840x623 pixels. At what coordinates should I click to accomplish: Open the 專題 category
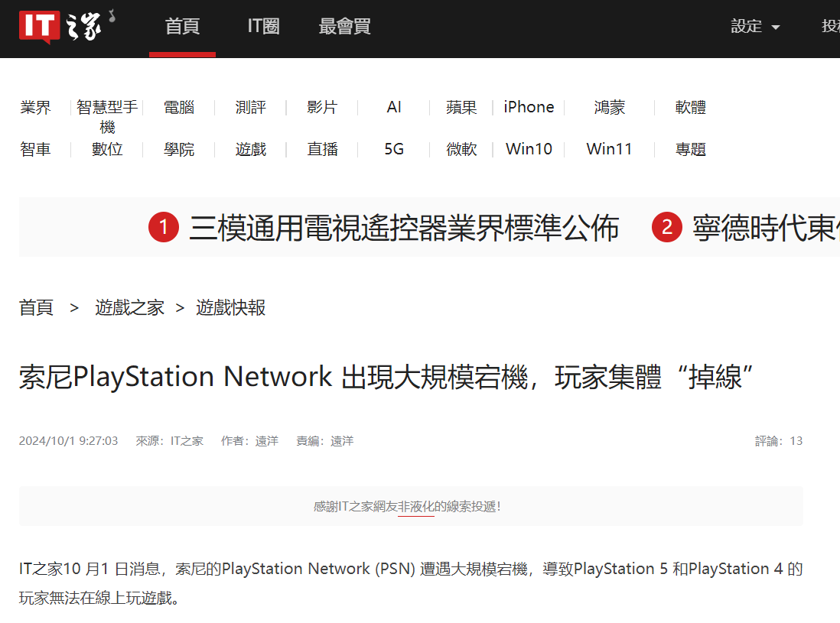point(690,149)
